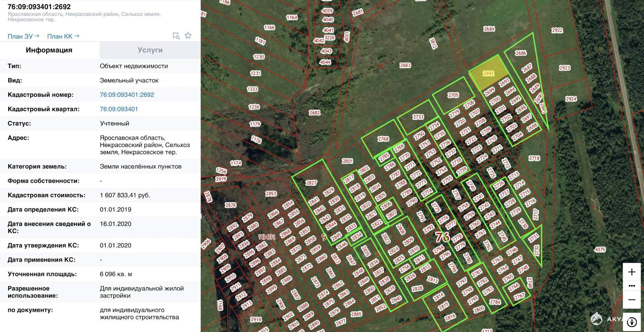Select parcel 2827 on the map
Screen dimensions: 644x332
tap(311, 183)
